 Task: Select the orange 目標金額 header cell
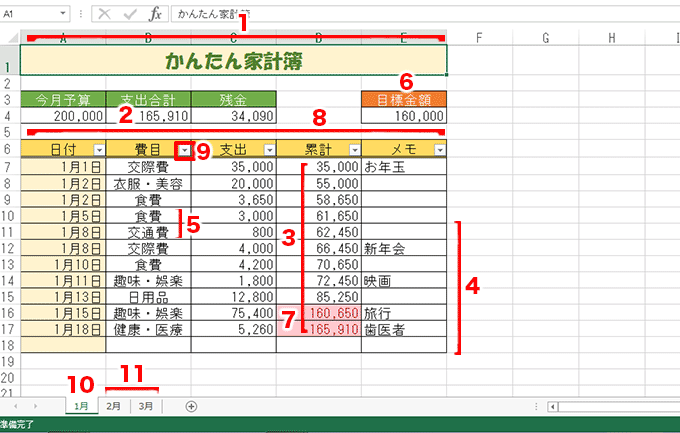(x=404, y=99)
